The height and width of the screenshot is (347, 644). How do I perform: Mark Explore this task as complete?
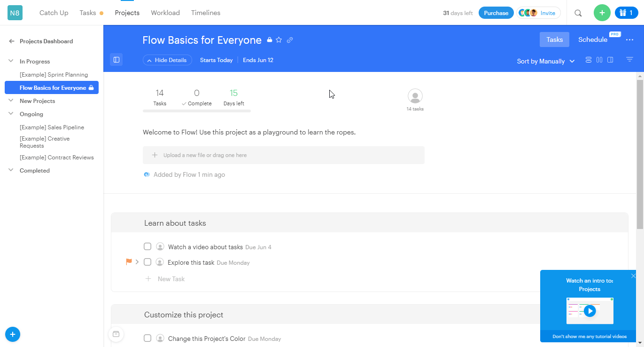(147, 262)
